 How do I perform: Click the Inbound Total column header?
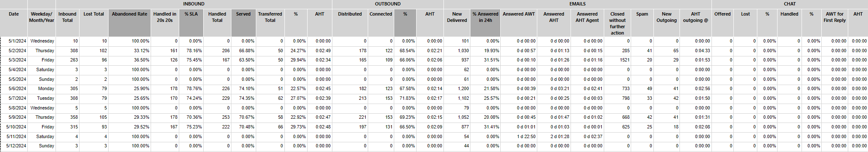[67, 23]
